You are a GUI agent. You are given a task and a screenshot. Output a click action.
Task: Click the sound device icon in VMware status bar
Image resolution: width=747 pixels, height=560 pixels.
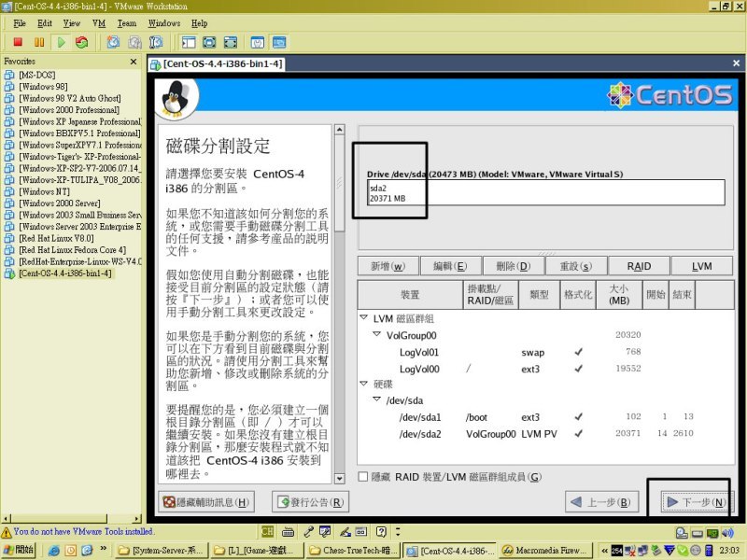point(727,532)
